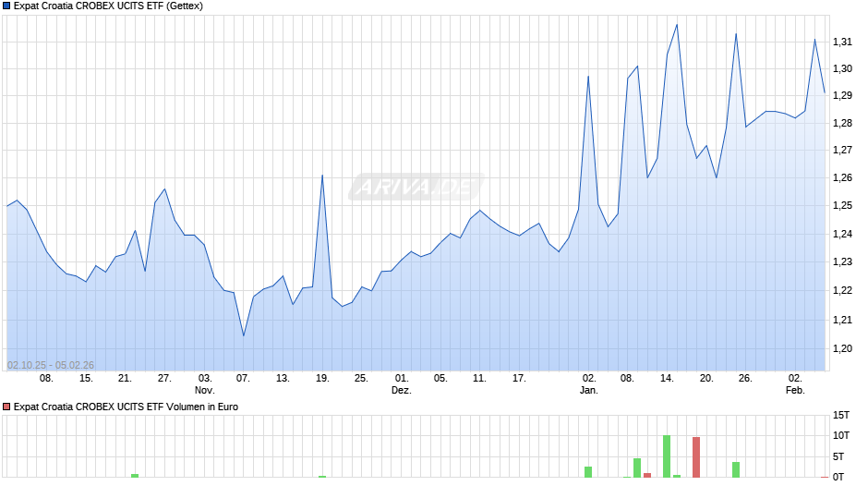Click the '02. Jan.' date axis label
Image resolution: width=868 pixels, height=486 pixels.
pyautogui.click(x=589, y=384)
